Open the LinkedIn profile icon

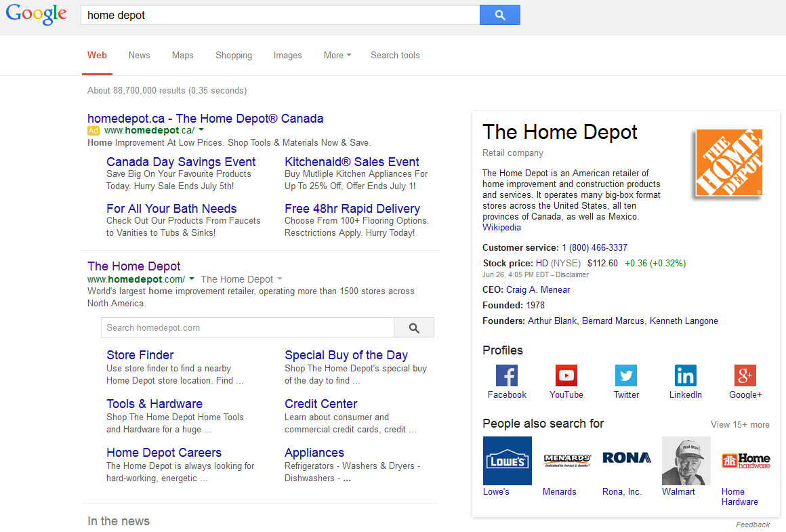pos(685,375)
